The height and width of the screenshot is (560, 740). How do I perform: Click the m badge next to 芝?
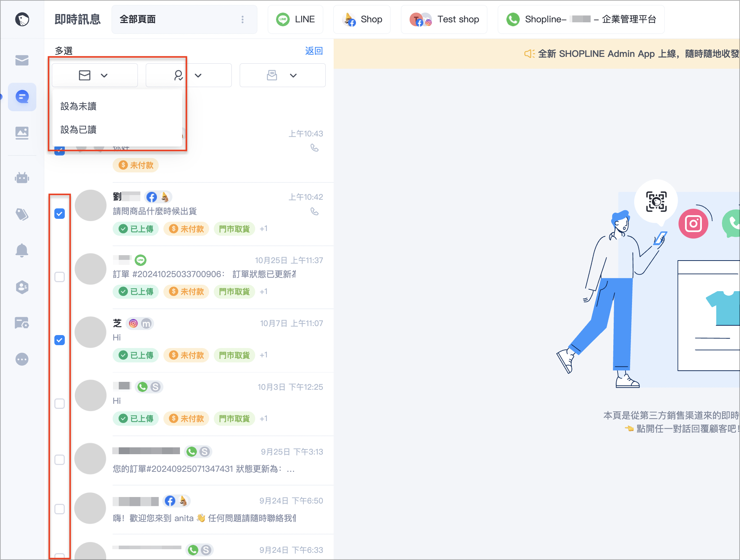pyautogui.click(x=146, y=323)
